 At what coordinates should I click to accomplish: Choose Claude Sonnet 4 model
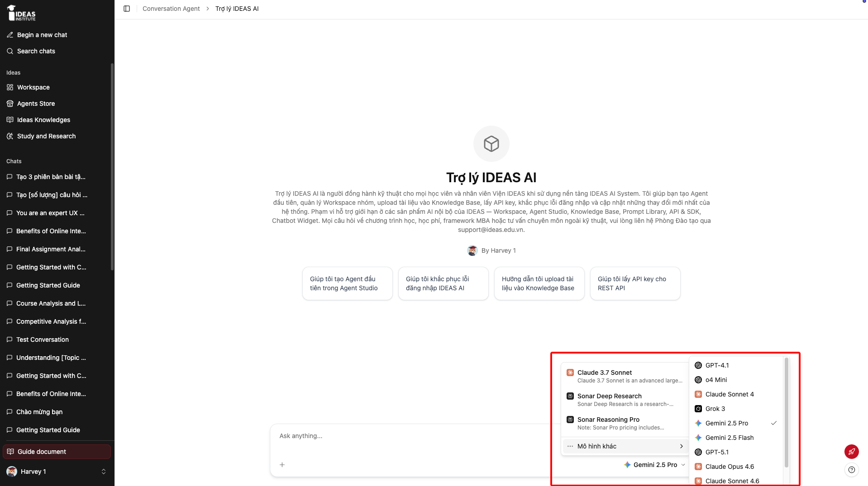point(736,394)
